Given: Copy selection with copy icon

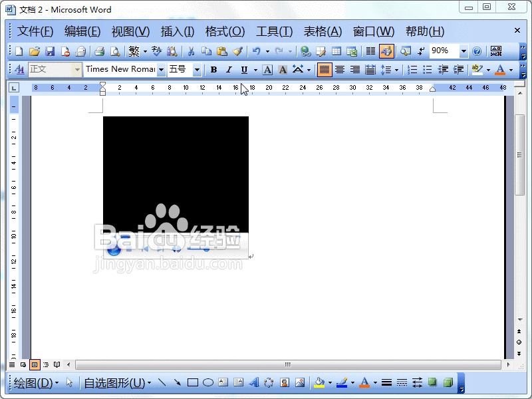Looking at the screenshot, I should click(x=206, y=51).
